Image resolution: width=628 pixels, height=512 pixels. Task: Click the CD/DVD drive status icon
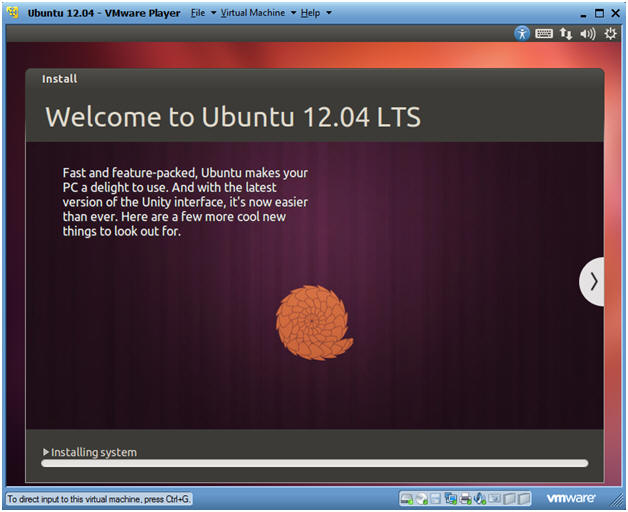point(421,499)
